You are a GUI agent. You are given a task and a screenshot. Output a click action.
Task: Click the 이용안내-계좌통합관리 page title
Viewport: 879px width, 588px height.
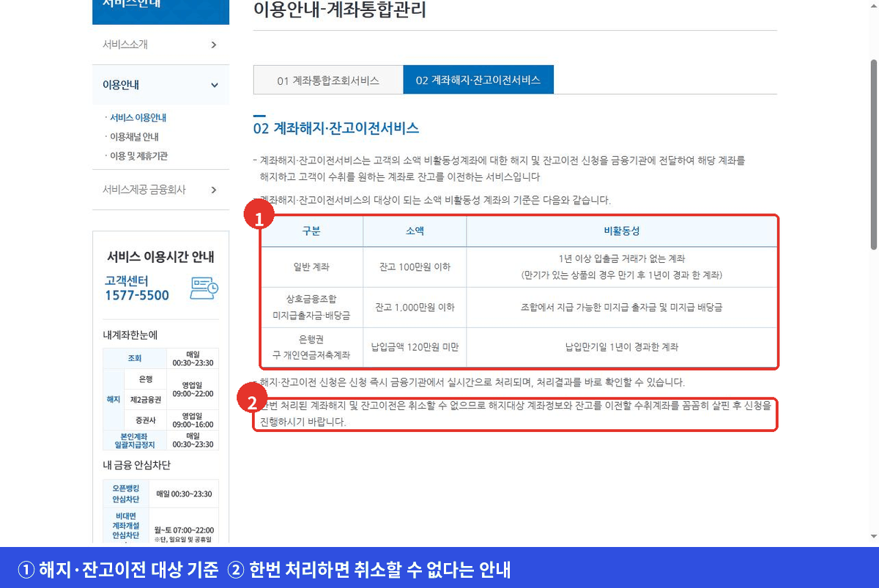339,10
